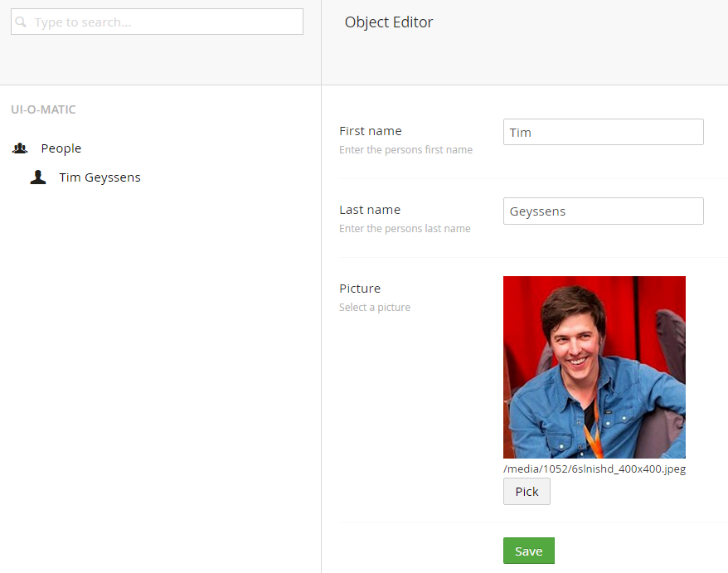Click the Object Editor heading

[x=389, y=22]
